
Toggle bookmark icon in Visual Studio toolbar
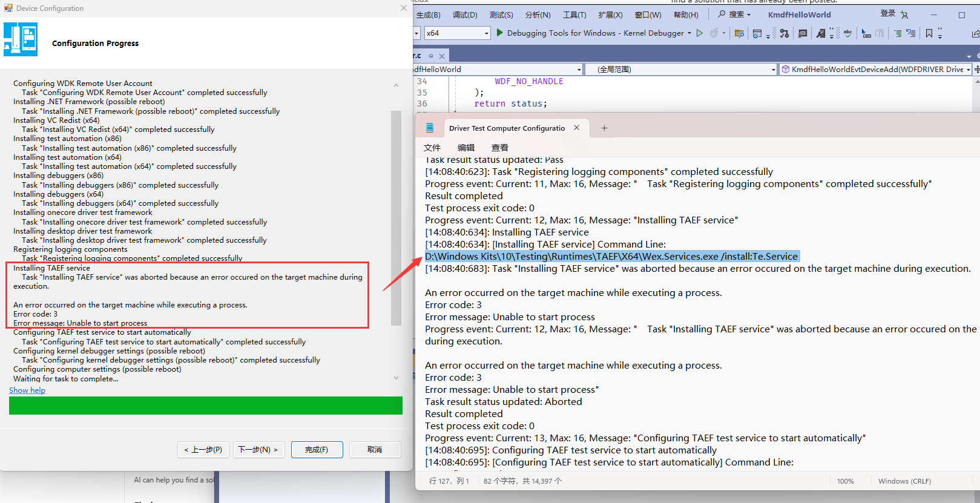coord(929,33)
